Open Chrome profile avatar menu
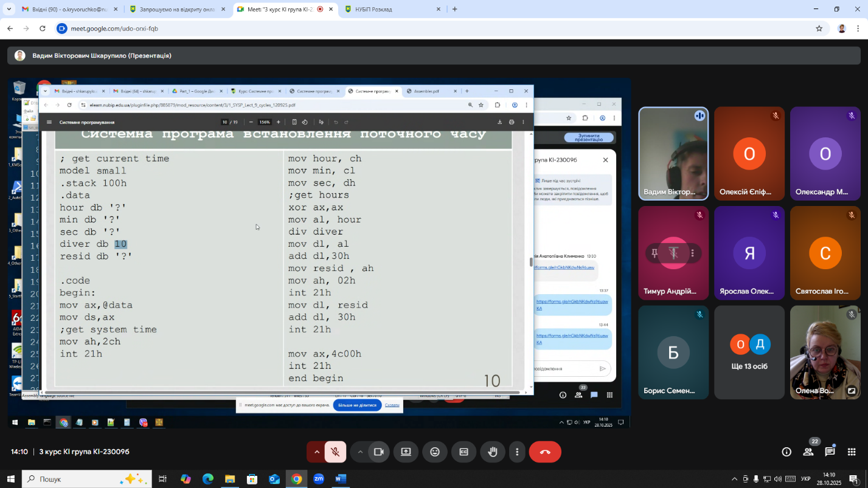This screenshot has height=488, width=868. point(842,29)
